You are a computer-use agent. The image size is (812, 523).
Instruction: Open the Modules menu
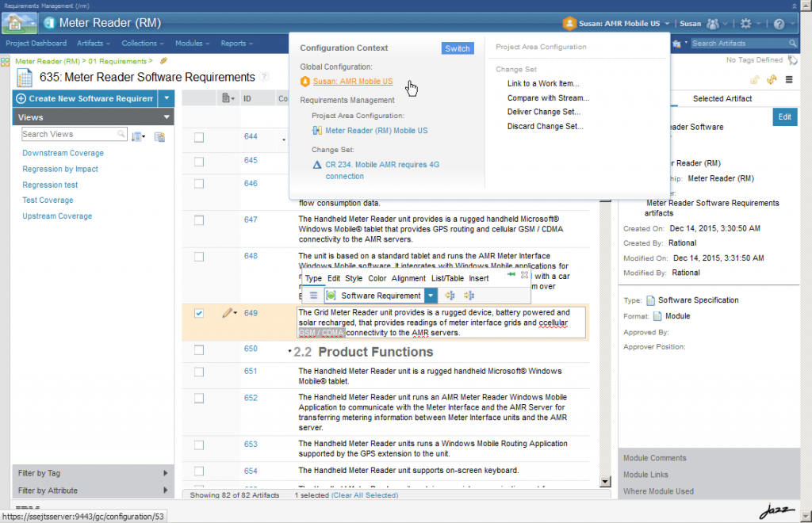(192, 44)
